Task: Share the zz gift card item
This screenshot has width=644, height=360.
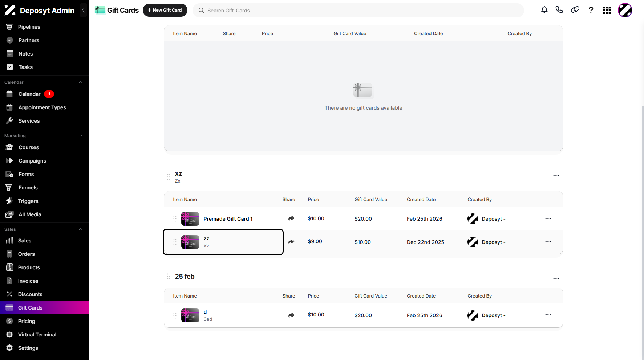Action: click(291, 242)
